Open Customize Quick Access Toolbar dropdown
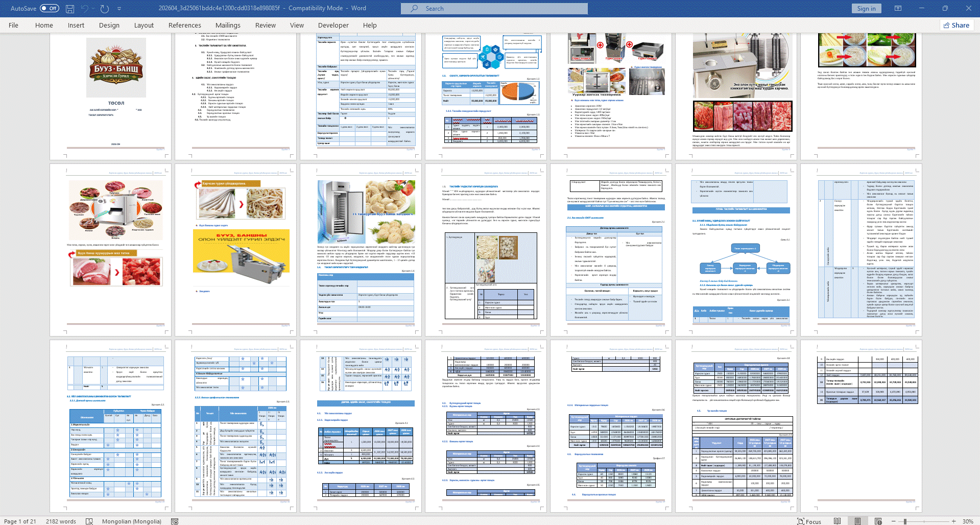This screenshot has width=980, height=525. point(119,9)
